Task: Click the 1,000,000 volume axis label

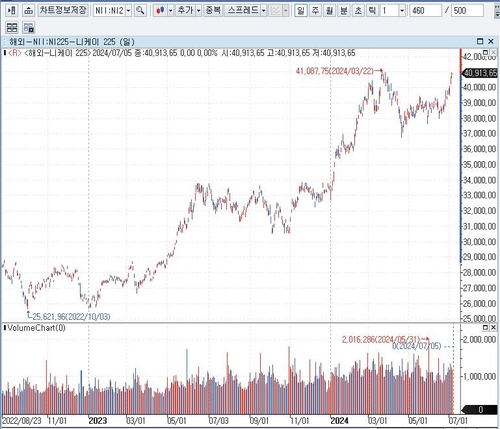Action: (480, 377)
